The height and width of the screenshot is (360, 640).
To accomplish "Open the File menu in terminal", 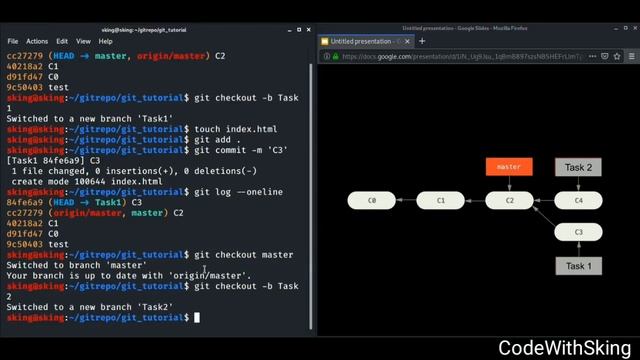I will pyautogui.click(x=13, y=41).
